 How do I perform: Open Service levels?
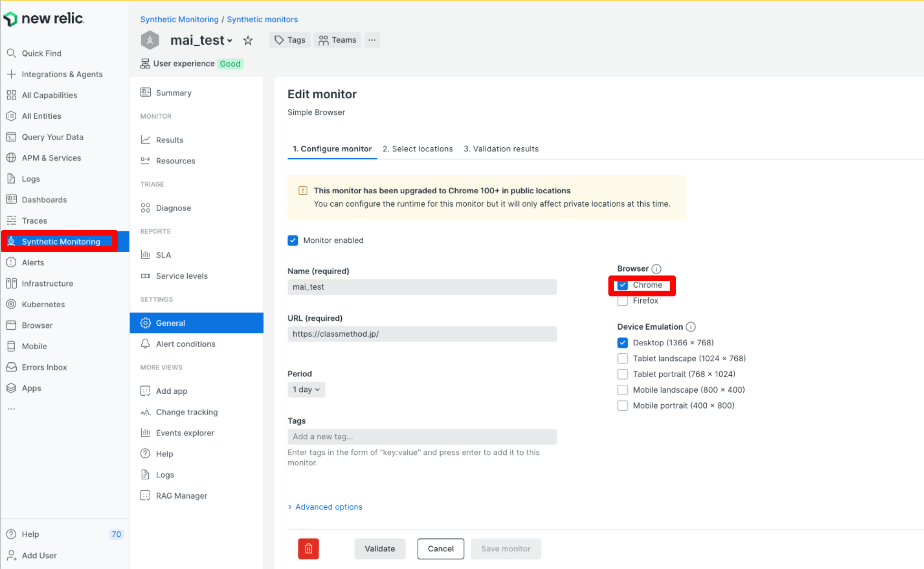click(174, 275)
